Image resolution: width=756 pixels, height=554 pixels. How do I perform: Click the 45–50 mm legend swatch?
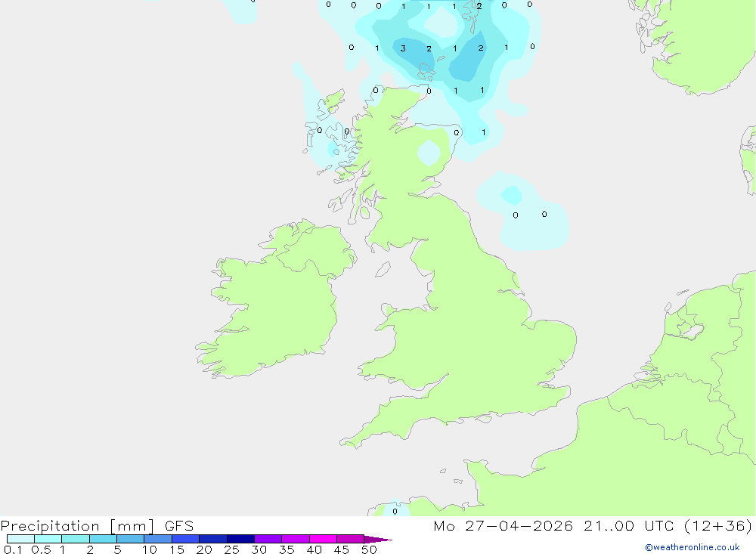[x=351, y=539]
